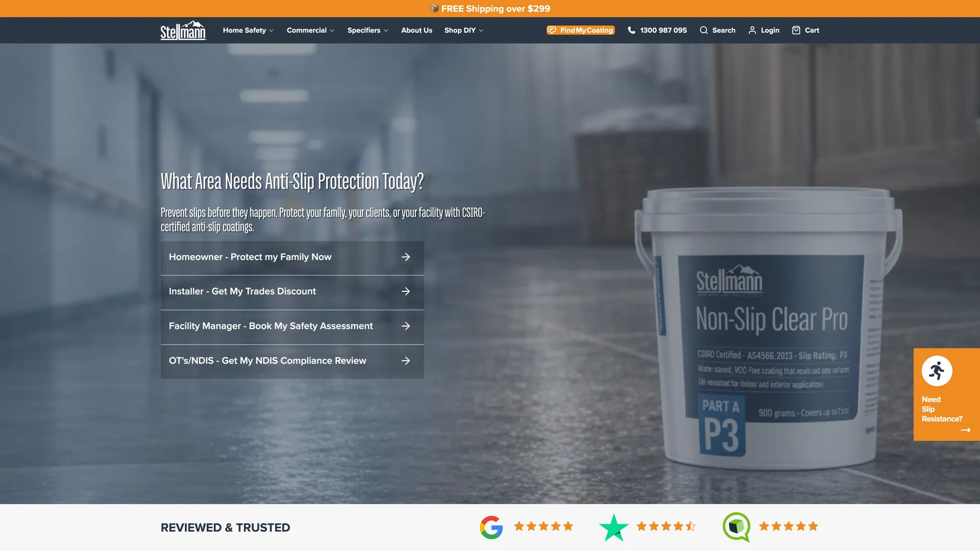Expand the Home Safety dropdown chevron
Image resolution: width=980 pixels, height=551 pixels.
[272, 31]
